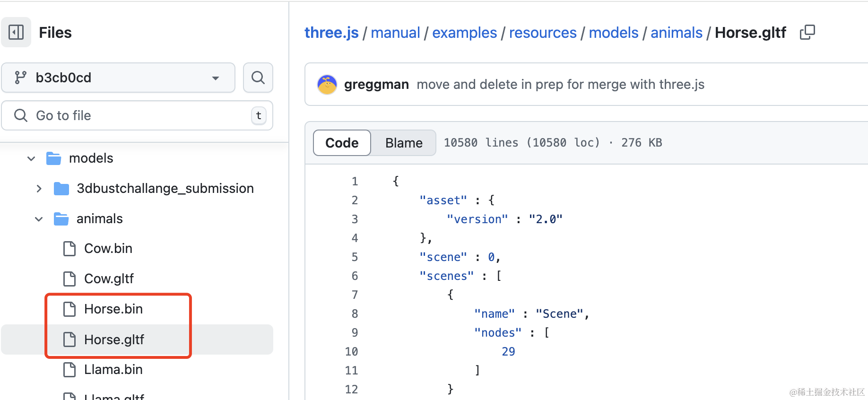The width and height of the screenshot is (868, 400).
Task: Switch to the Blame view tab
Action: point(404,143)
